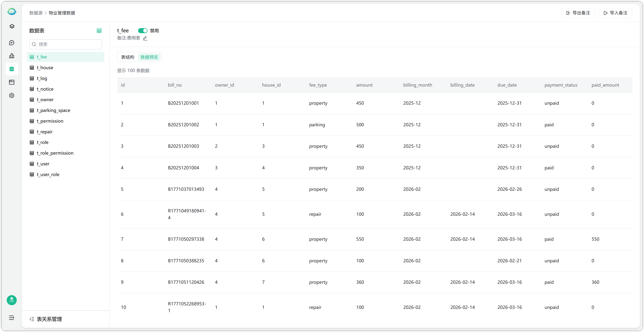The image size is (644, 332).
Task: Switch to 表结构 tab
Action: (x=128, y=57)
